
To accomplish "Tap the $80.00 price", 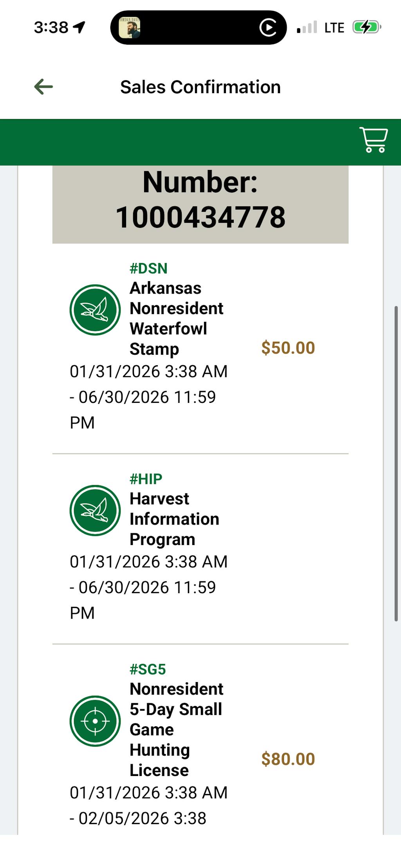I will click(x=288, y=759).
